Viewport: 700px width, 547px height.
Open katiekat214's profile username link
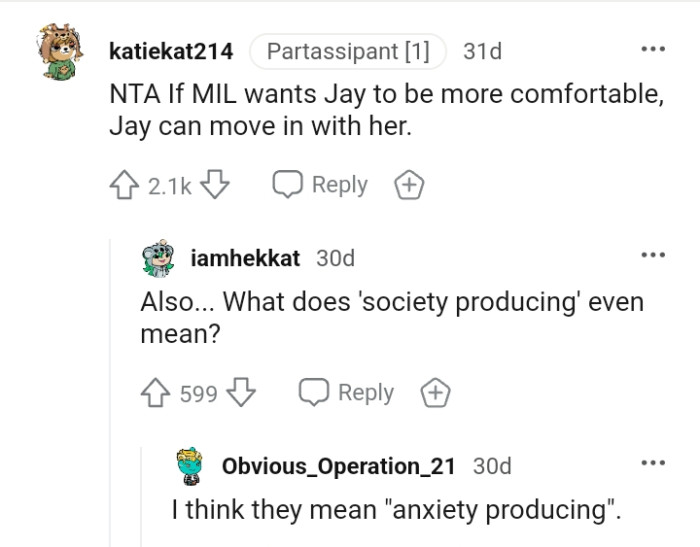click(171, 51)
